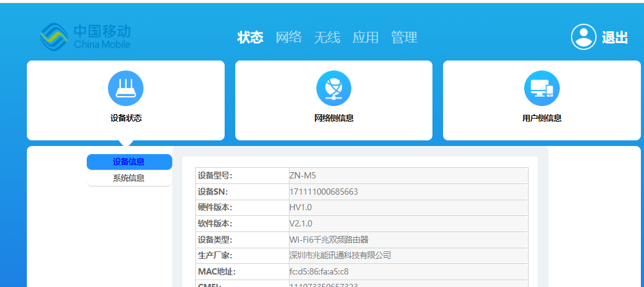Switch to the 网络 tab
Screen dimensions: 644x287
coord(289,37)
